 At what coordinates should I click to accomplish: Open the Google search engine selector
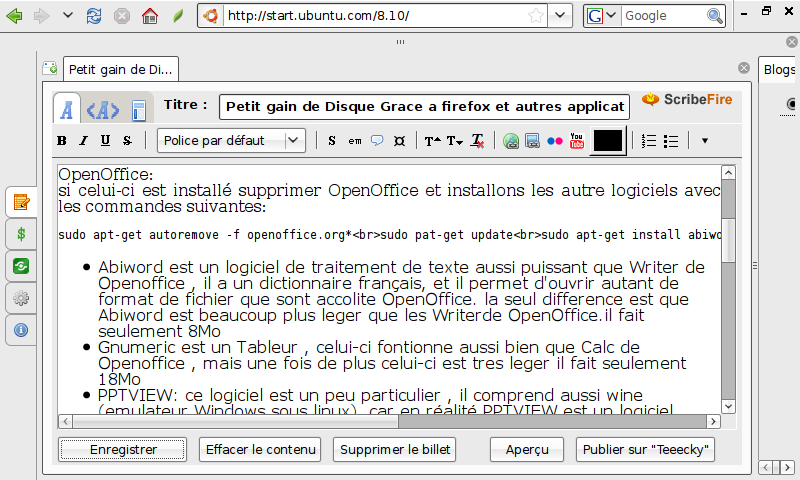pos(602,16)
